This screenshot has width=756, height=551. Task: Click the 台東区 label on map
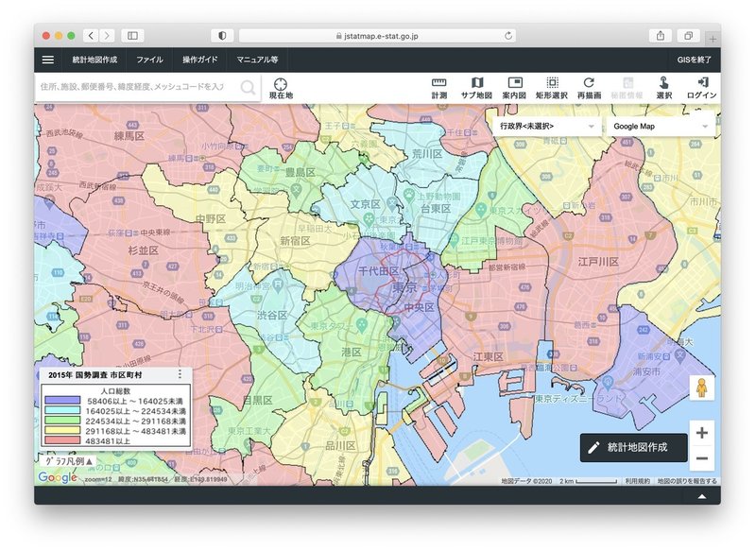tap(436, 209)
